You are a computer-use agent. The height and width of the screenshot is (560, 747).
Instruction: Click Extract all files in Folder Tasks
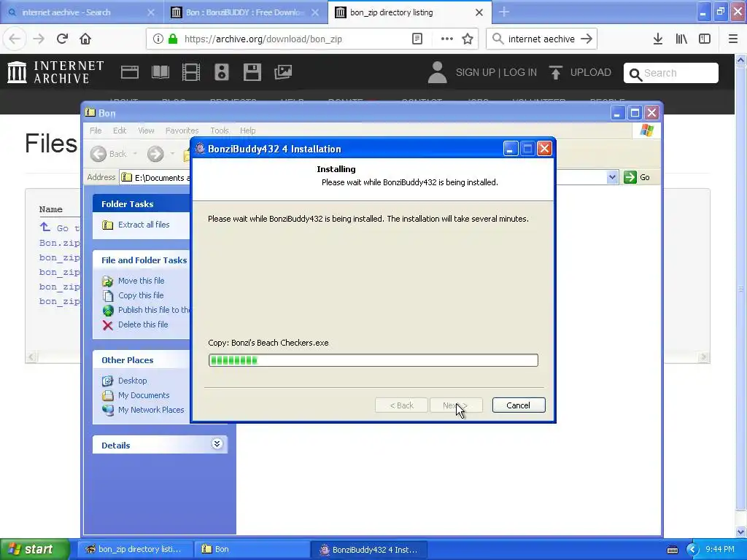[x=144, y=225]
